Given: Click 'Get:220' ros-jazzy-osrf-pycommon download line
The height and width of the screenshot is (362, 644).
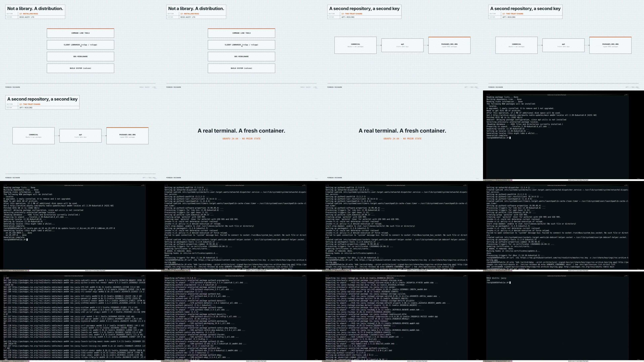Looking at the screenshot, I should pos(74,326).
